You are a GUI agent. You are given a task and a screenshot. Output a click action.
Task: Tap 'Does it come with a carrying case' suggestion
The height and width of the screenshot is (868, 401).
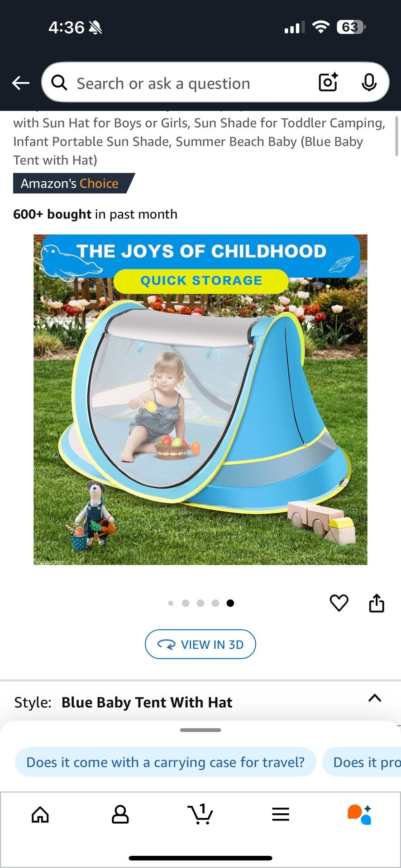tap(166, 762)
